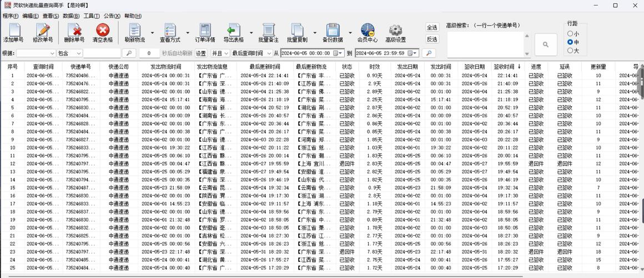
Task: Click the 添加单号 (add tracking number) icon
Action: coord(13,33)
